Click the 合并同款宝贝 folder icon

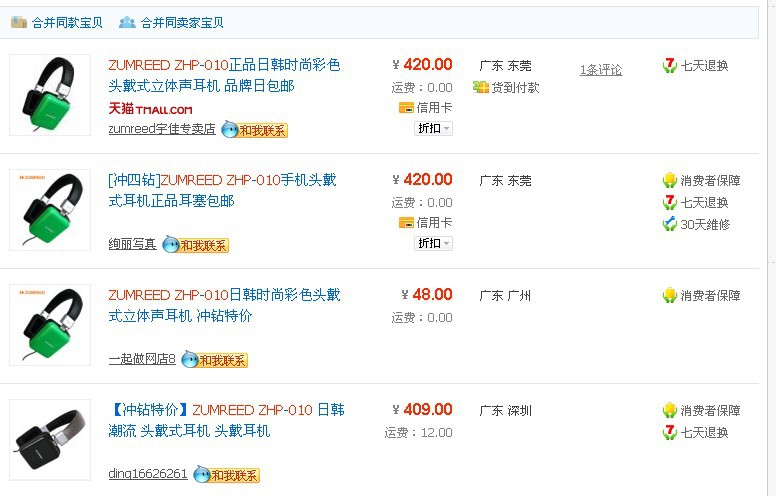coord(19,22)
